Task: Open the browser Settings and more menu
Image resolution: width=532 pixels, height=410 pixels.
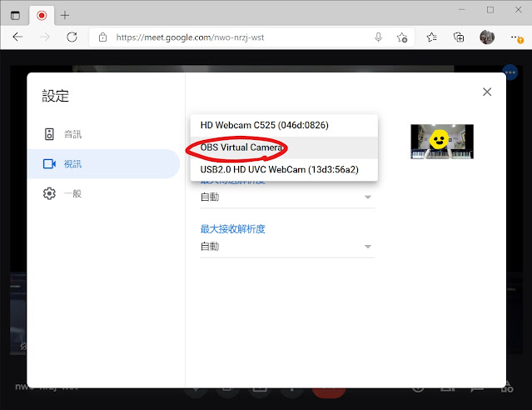Action: [x=516, y=37]
